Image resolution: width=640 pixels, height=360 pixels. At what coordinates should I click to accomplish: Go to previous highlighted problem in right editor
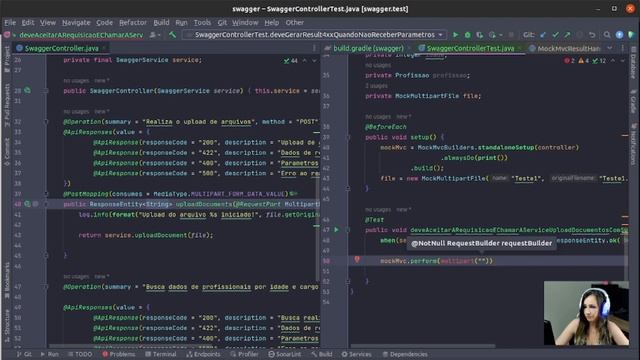pos(613,60)
